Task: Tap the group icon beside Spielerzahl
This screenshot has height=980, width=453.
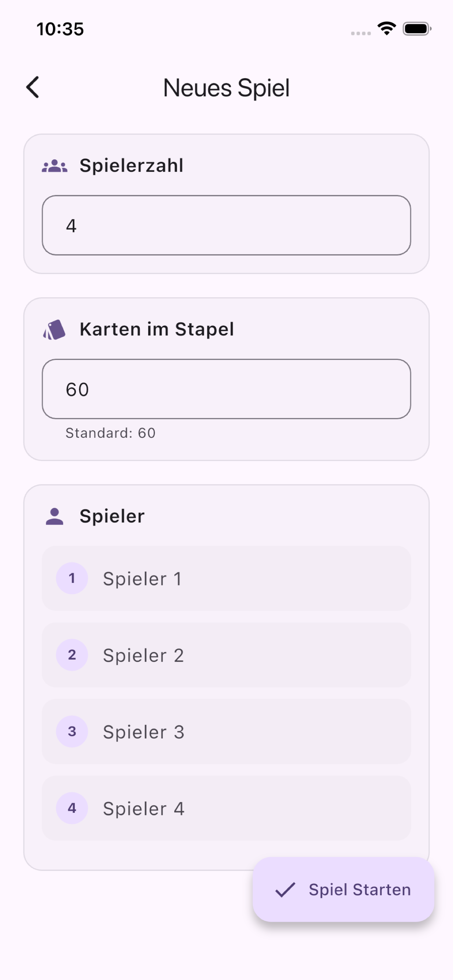Action: click(54, 166)
